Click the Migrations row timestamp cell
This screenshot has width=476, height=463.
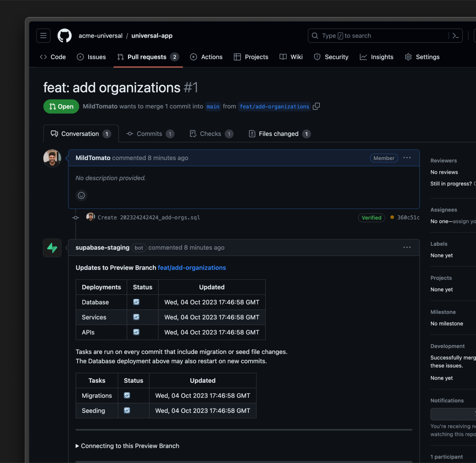click(x=203, y=396)
